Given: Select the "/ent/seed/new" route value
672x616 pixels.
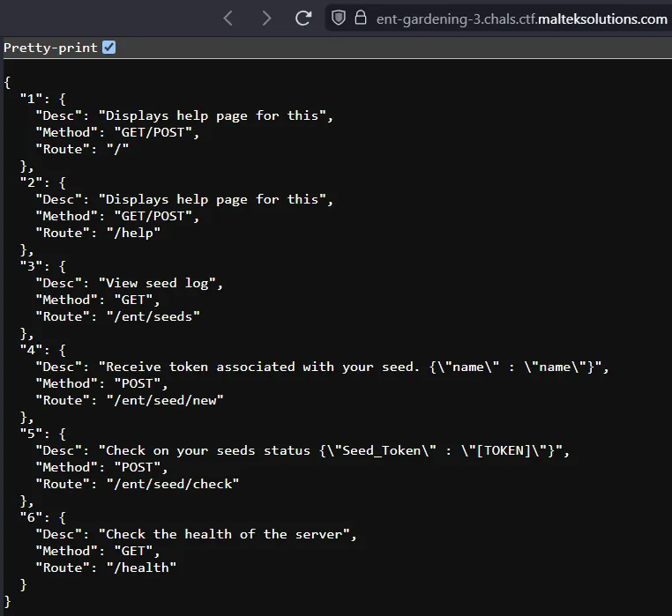Looking at the screenshot, I should [x=165, y=400].
